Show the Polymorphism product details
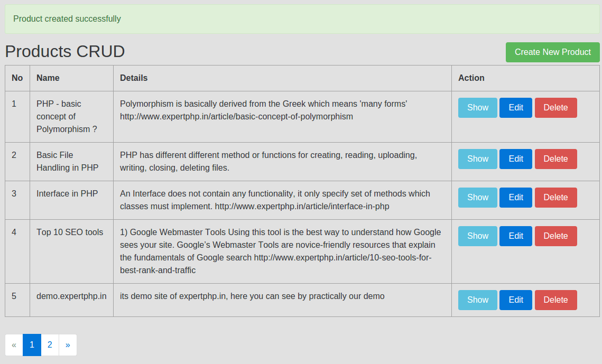 tap(477, 108)
